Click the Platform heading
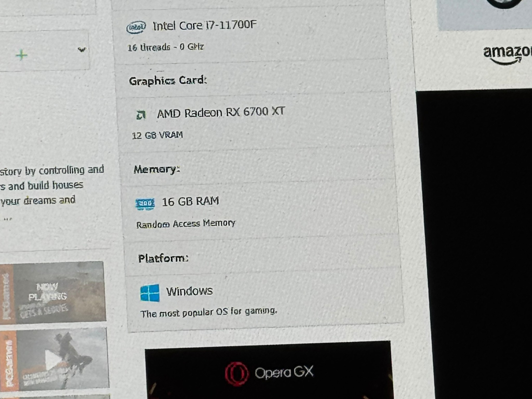 click(163, 258)
